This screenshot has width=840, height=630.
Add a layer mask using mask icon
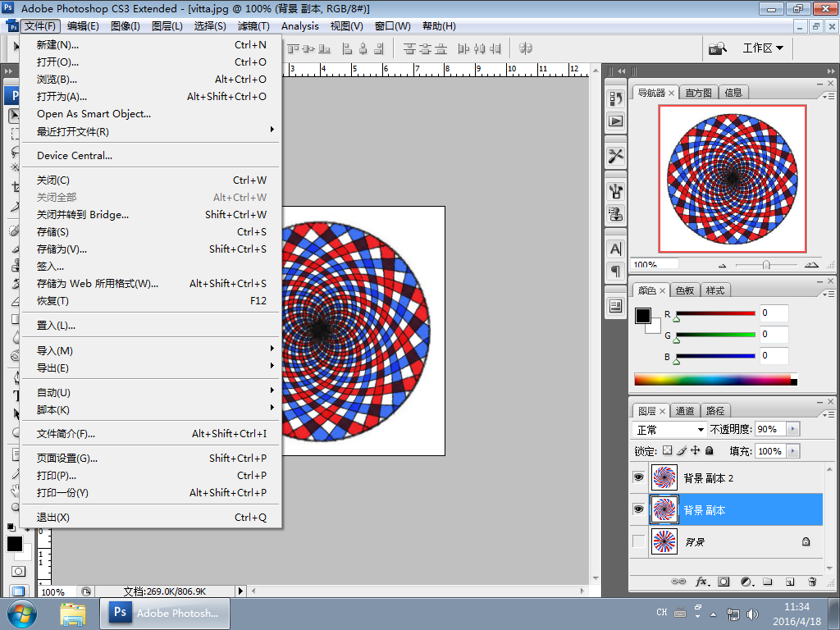pos(724,582)
